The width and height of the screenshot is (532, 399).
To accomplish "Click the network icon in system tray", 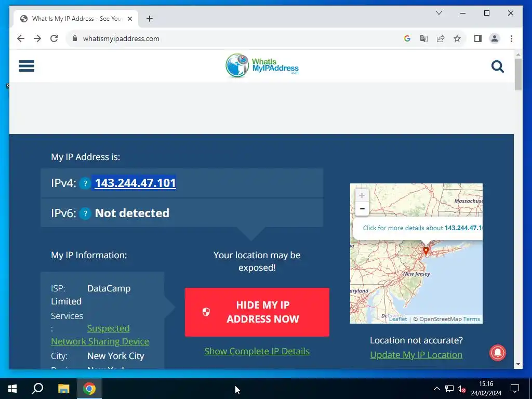I will point(449,389).
